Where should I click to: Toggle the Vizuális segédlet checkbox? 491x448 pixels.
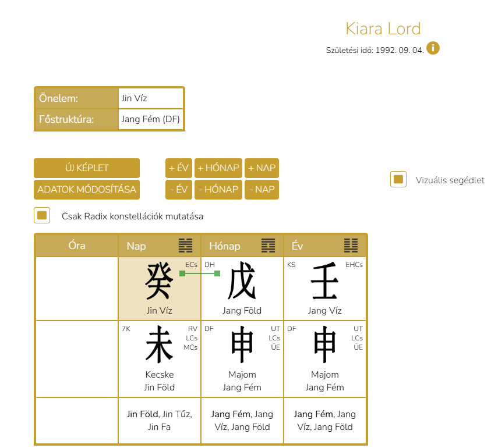pyautogui.click(x=398, y=180)
